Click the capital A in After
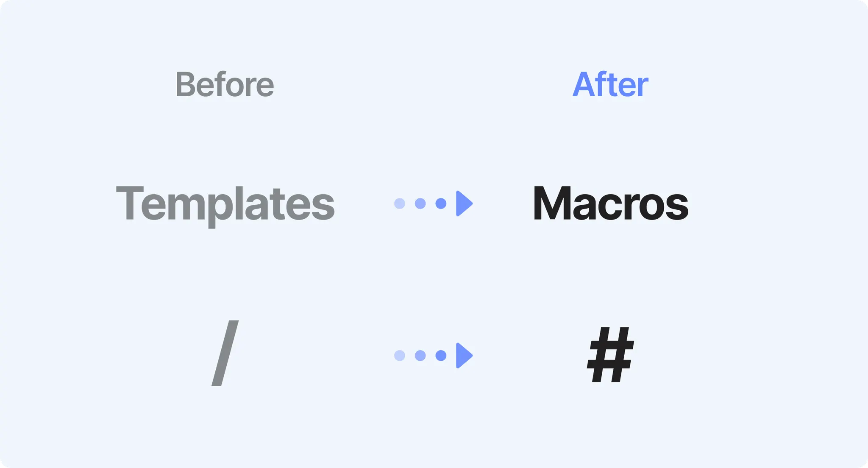 click(x=584, y=84)
